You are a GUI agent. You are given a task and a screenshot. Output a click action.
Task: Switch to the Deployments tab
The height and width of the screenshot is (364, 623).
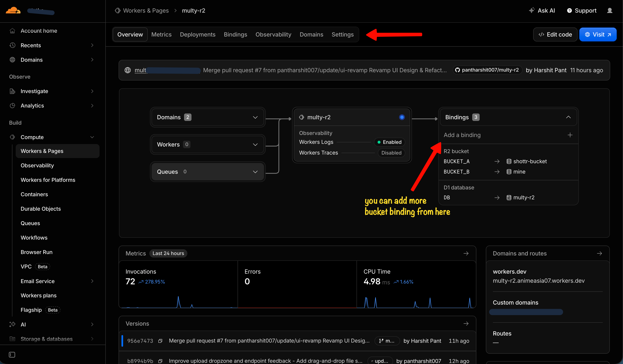tap(197, 35)
